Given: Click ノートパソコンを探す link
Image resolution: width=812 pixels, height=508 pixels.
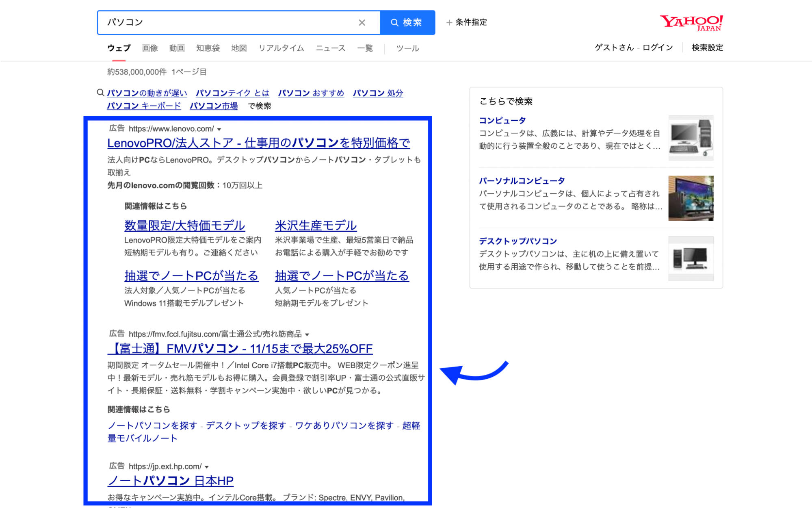Looking at the screenshot, I should pos(152,426).
